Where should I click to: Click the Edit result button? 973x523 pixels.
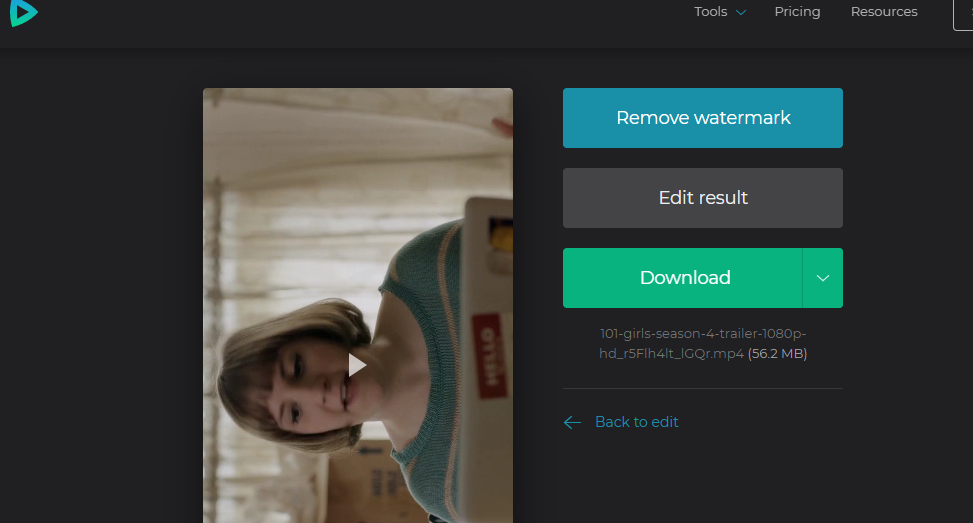tap(702, 198)
